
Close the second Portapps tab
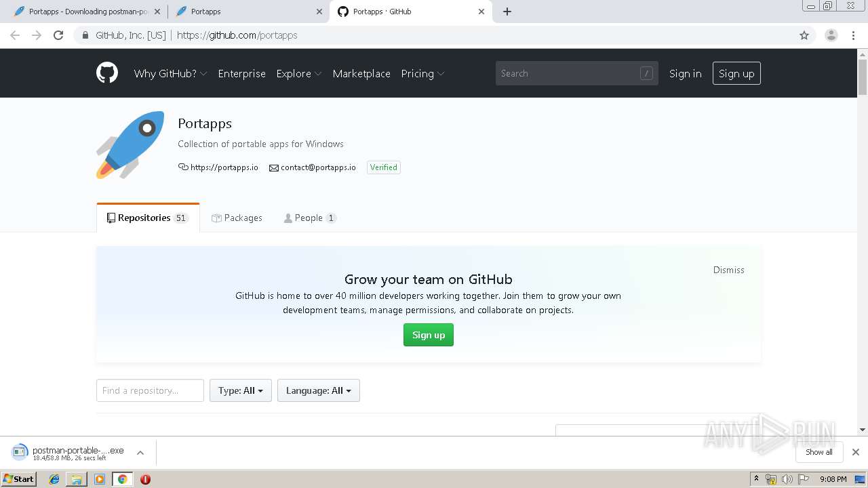(319, 12)
